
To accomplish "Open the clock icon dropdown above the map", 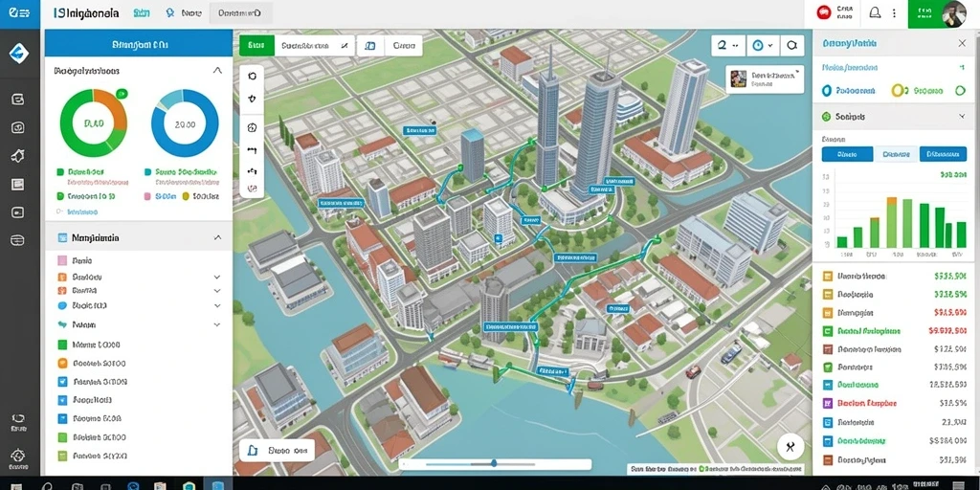I will pos(763,45).
